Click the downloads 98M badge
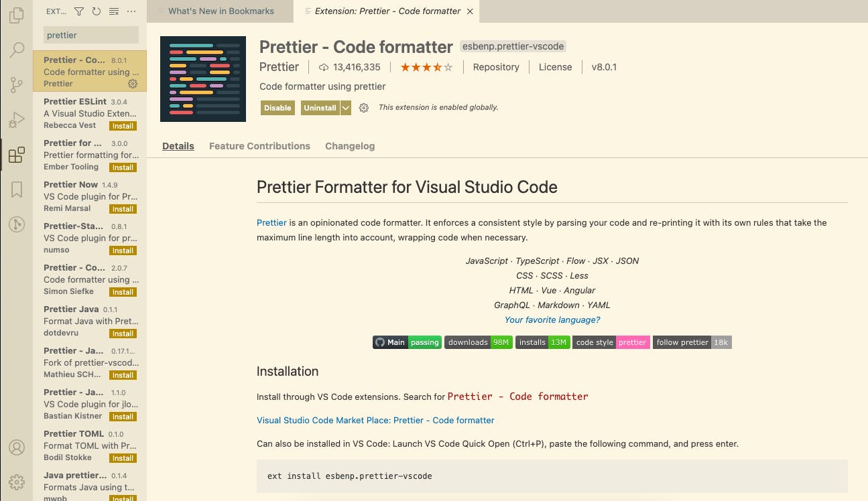 (479, 342)
